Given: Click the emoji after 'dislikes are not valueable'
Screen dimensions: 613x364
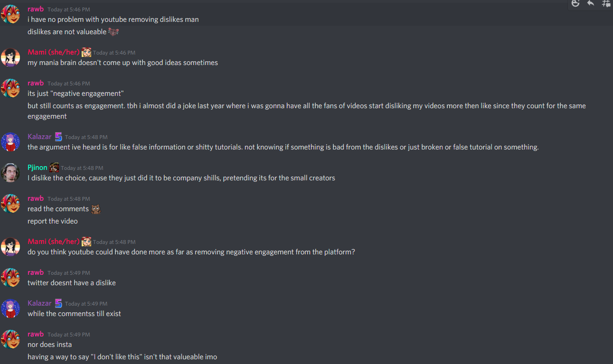Looking at the screenshot, I should 113,32.
